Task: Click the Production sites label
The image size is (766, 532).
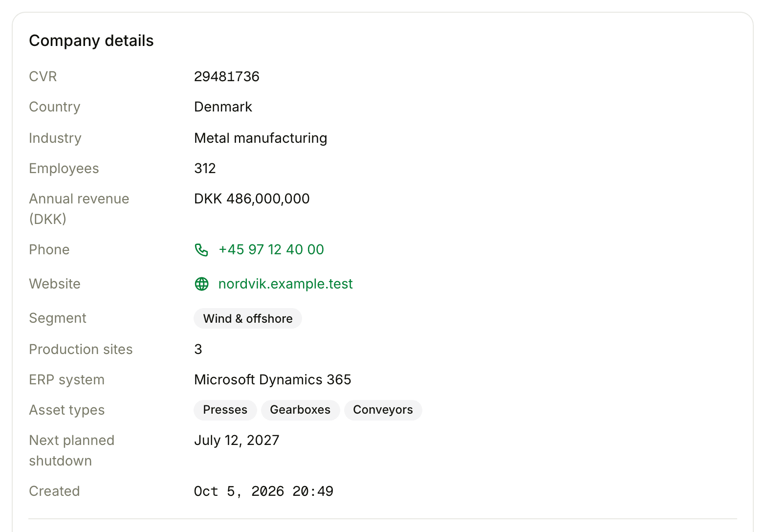Action: (x=81, y=349)
